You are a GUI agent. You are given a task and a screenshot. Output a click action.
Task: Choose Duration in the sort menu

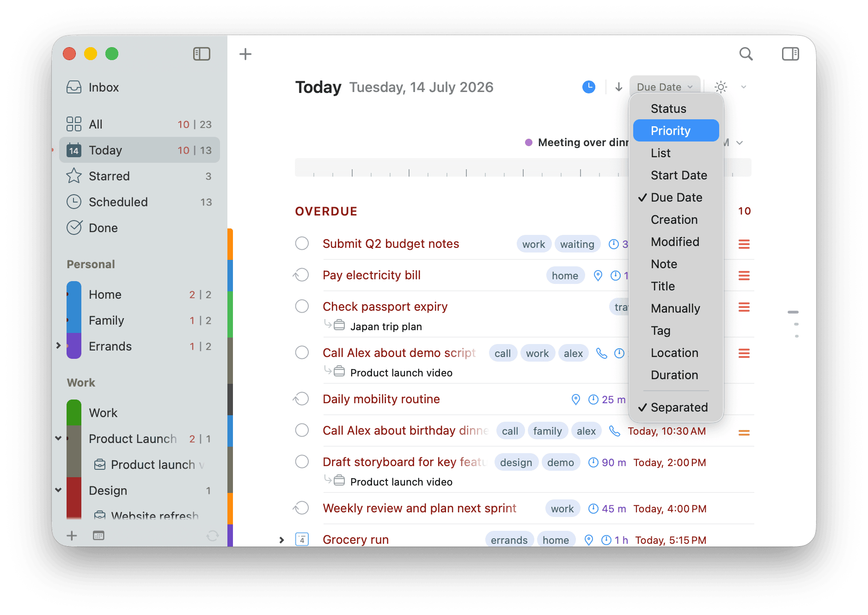coord(676,375)
